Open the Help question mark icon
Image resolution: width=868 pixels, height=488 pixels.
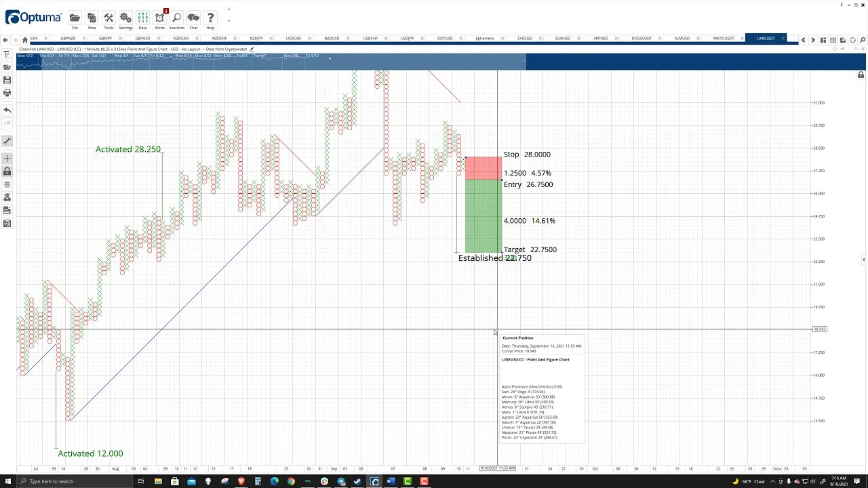(x=210, y=18)
